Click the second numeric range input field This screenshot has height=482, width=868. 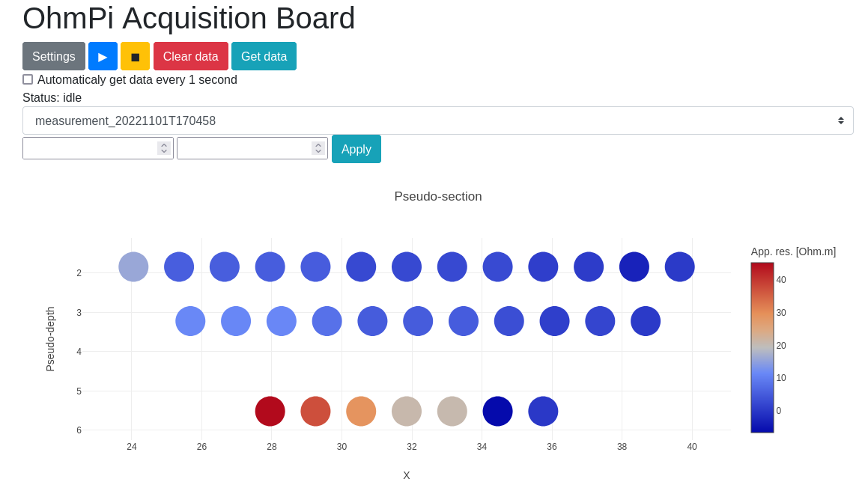click(x=244, y=148)
